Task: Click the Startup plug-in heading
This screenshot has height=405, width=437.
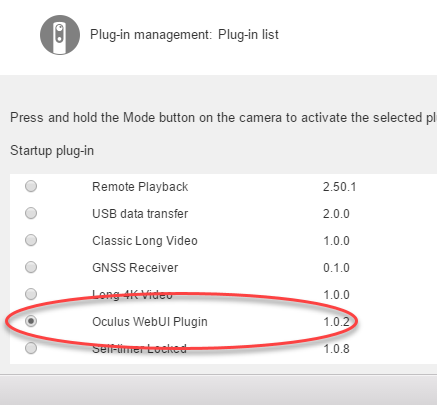Action: [x=52, y=151]
